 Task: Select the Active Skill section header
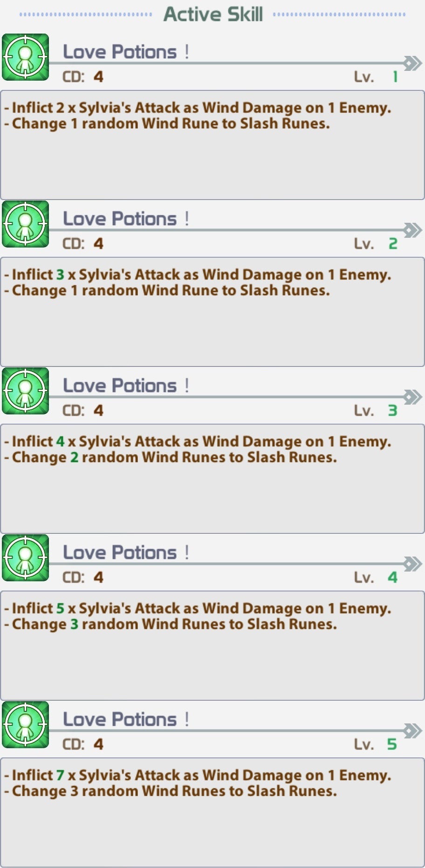click(x=213, y=14)
